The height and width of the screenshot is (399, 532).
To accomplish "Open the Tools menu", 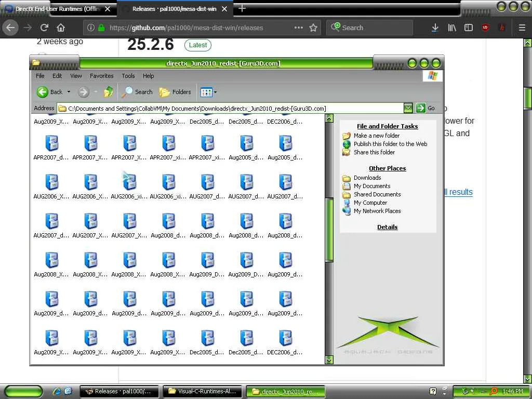I will [x=128, y=76].
